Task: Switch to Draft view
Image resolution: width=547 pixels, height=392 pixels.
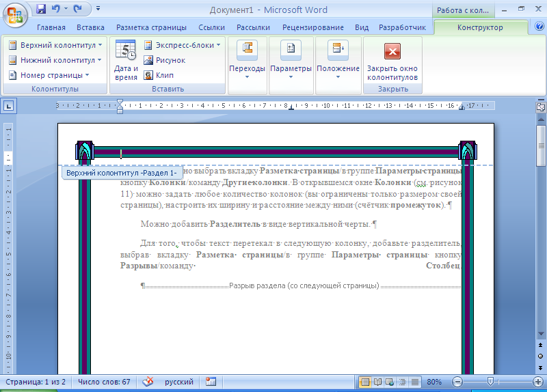Action: 414,382
